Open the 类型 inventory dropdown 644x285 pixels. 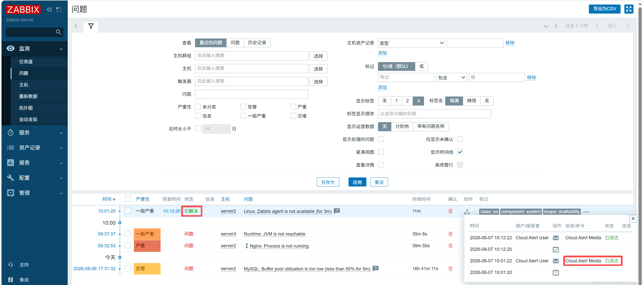pos(411,43)
